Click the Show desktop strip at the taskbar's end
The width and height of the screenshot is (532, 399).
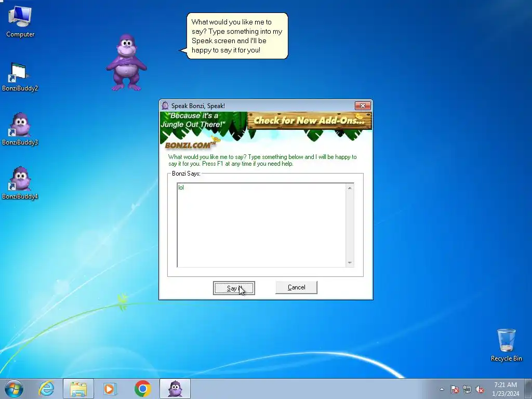[x=528, y=389]
